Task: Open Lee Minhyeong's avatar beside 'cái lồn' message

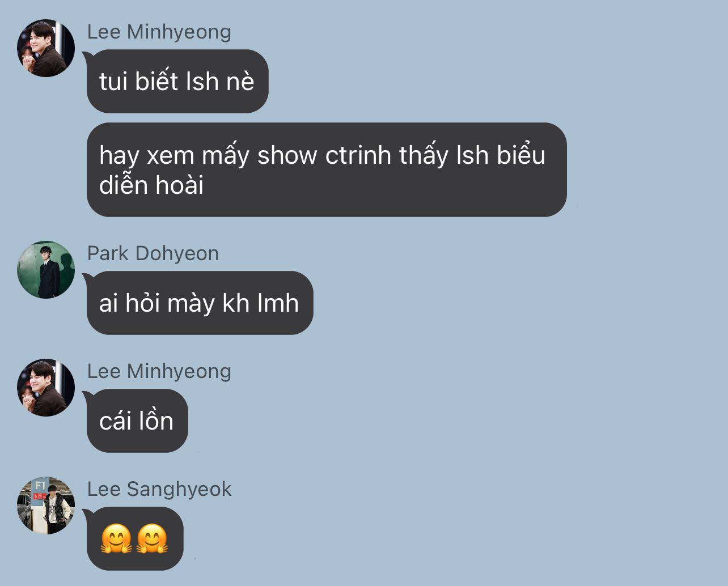Action: tap(46, 388)
